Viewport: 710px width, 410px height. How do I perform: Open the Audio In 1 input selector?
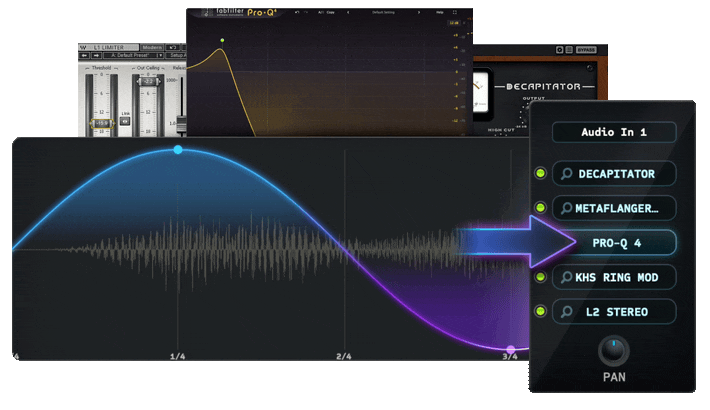[x=614, y=132]
